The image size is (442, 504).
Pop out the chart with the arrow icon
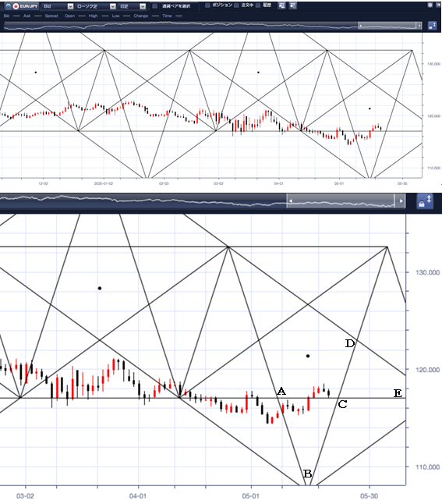pos(438,5)
